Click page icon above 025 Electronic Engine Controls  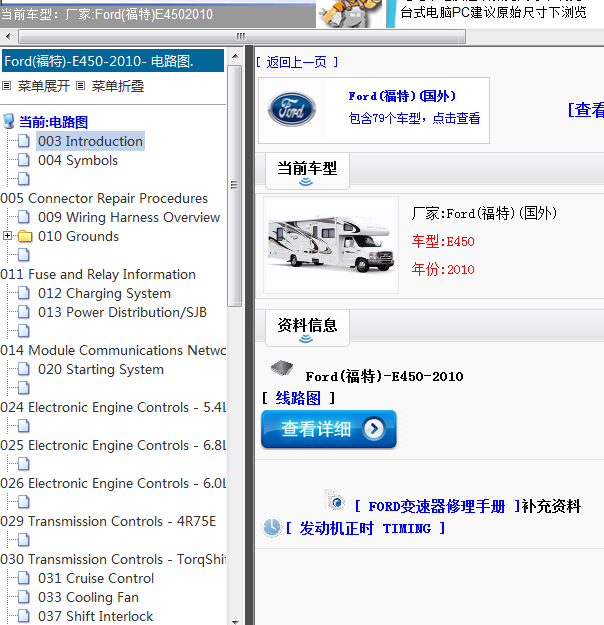(24, 426)
